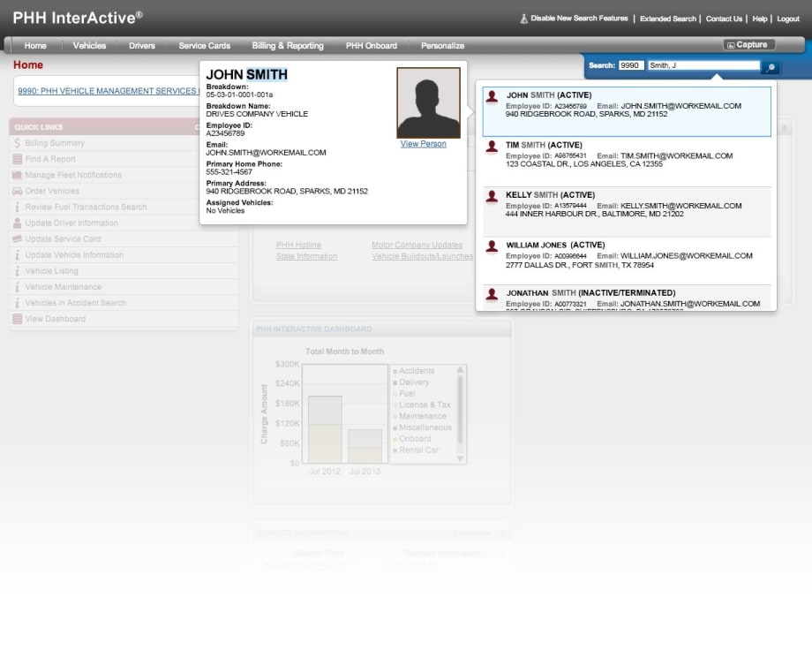
Task: Click the Vehicle Maintenance info icon
Action: pos(17,287)
